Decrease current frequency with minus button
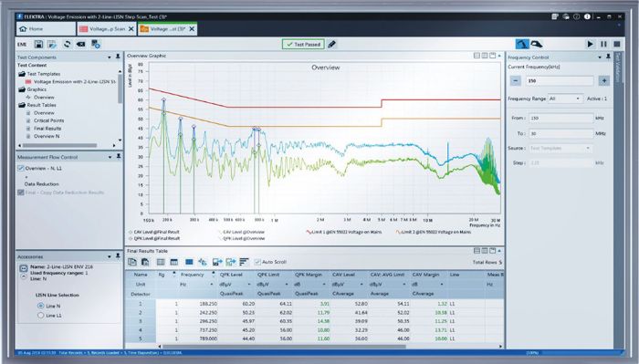This screenshot has height=364, width=639. (x=516, y=80)
